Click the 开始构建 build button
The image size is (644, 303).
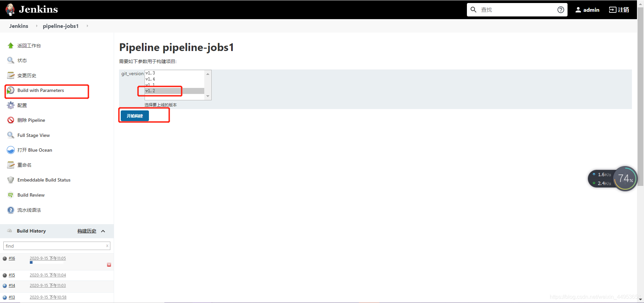click(135, 116)
